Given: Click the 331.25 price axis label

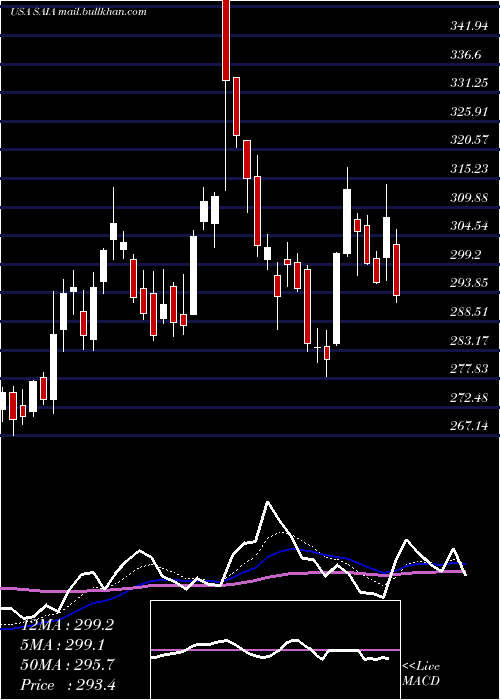Looking at the screenshot, I should tap(469, 83).
